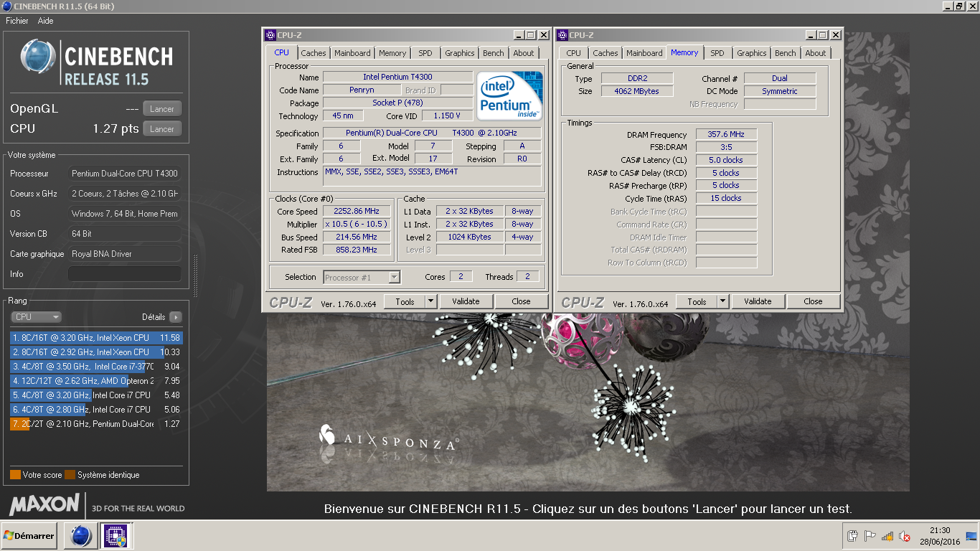Screen dimensions: 980x551
Task: Click Tools button in right CPU-Z
Action: [x=697, y=302]
